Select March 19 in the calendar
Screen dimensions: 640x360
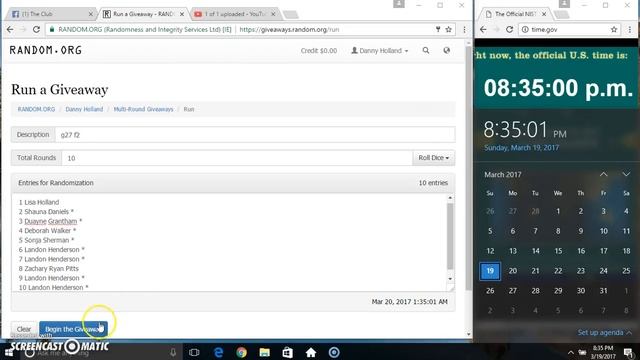coord(490,271)
